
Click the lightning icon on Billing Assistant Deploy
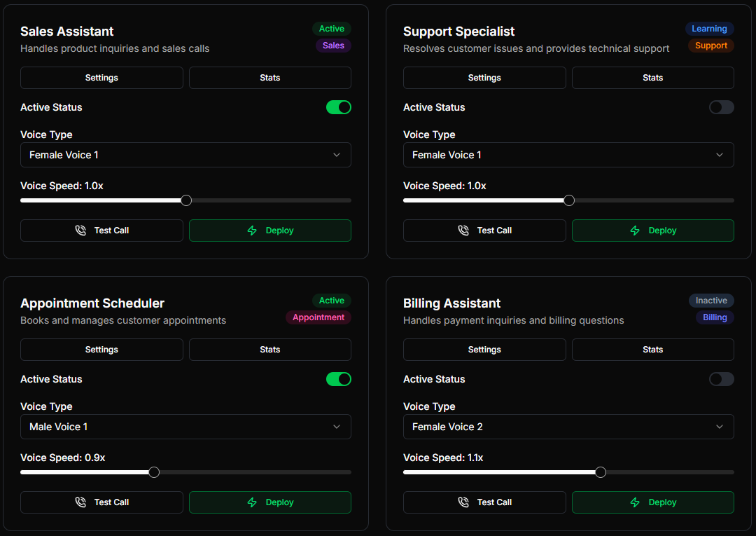click(x=635, y=502)
